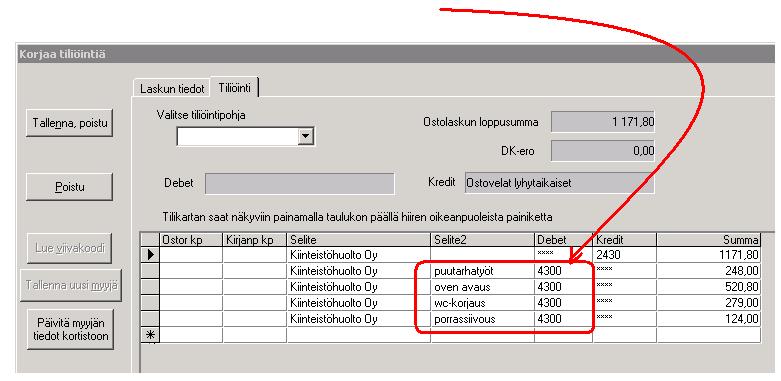Click Tallenna, poistu button
The width and height of the screenshot is (781, 381).
click(x=70, y=123)
